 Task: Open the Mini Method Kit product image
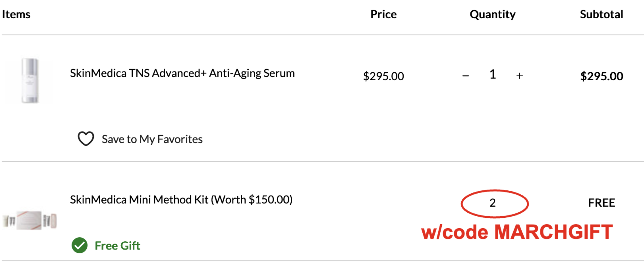click(30, 221)
